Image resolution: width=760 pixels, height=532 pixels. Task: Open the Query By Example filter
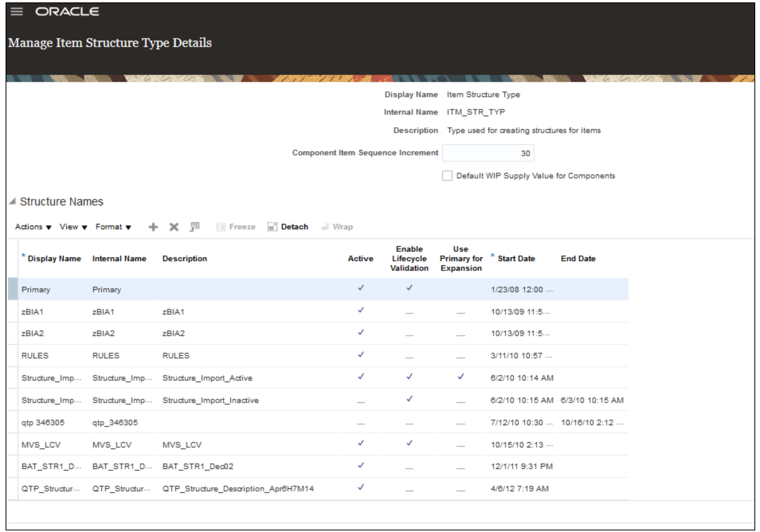coord(195,227)
